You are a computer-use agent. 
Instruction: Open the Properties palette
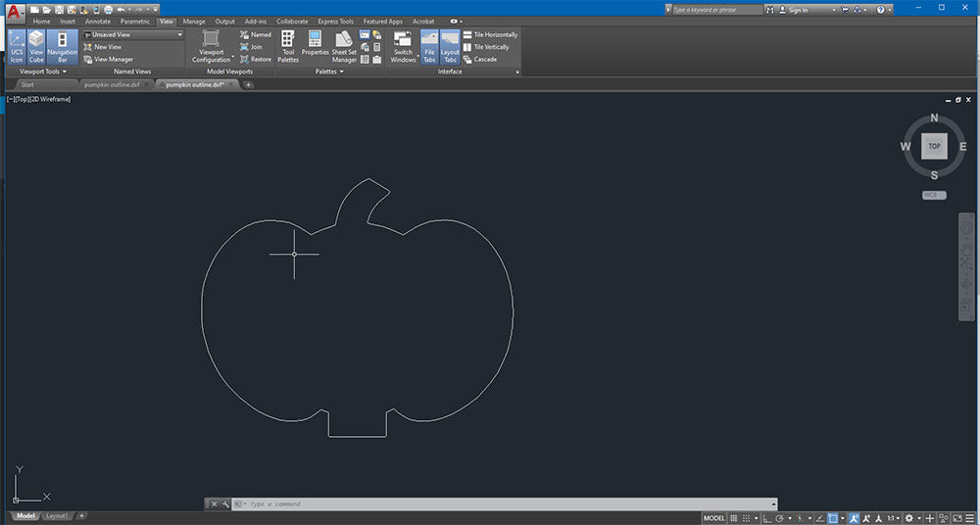pos(315,45)
